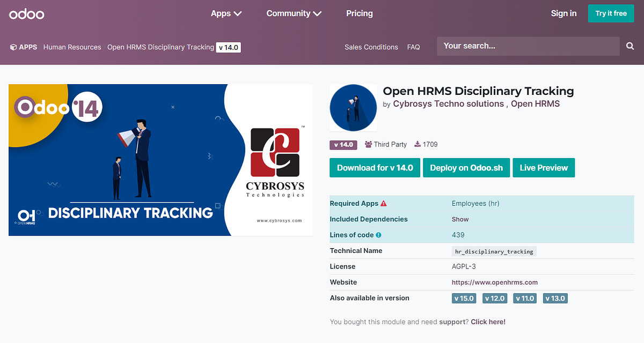Click the Disciplinary Tracking app icon thumbnail
Screen dimensions: 644x343
click(353, 107)
